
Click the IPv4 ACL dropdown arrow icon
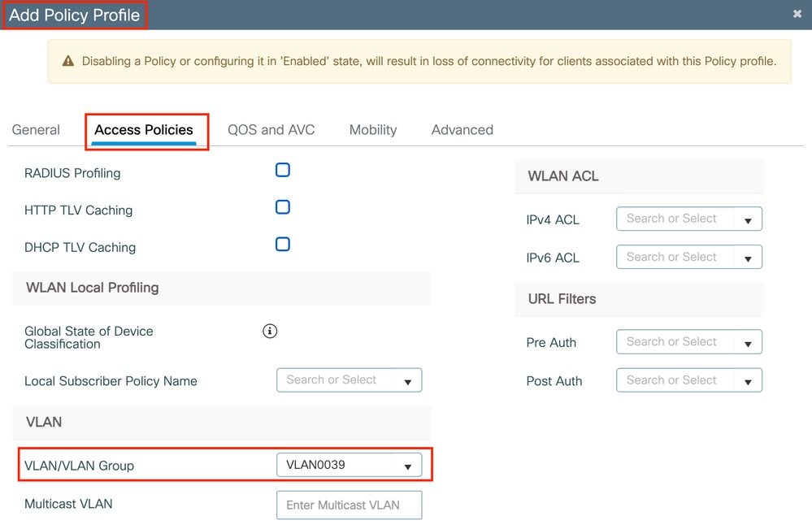pyautogui.click(x=748, y=219)
